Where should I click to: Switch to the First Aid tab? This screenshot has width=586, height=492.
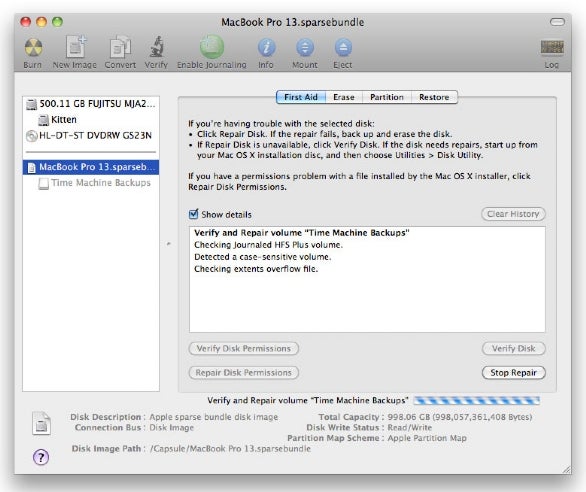click(301, 97)
